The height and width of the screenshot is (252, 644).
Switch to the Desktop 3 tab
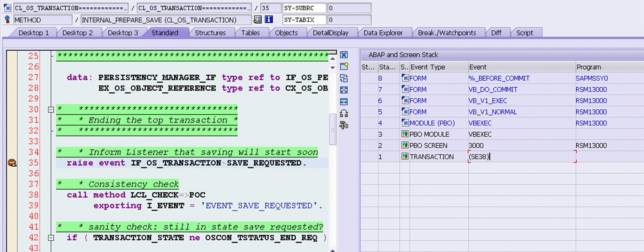(123, 33)
